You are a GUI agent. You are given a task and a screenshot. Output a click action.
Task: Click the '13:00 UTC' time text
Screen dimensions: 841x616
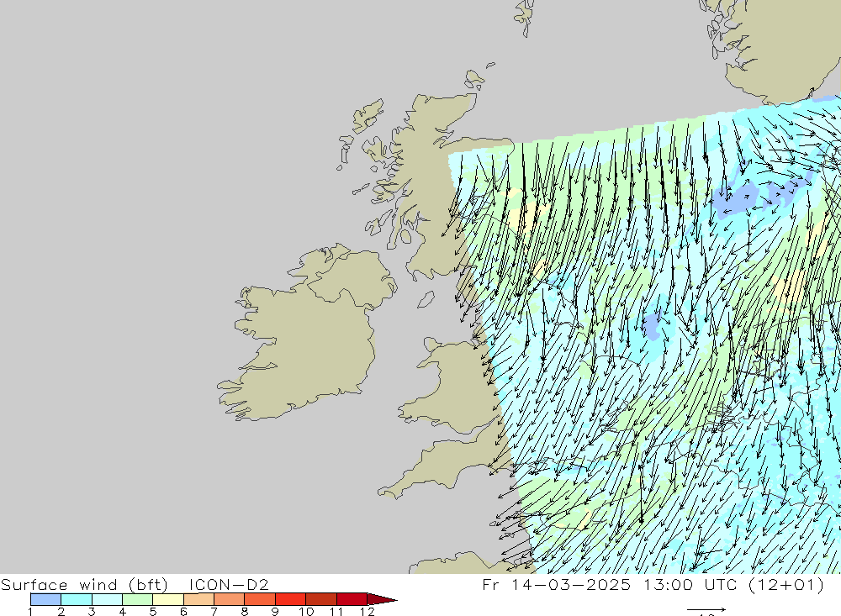coord(690,584)
